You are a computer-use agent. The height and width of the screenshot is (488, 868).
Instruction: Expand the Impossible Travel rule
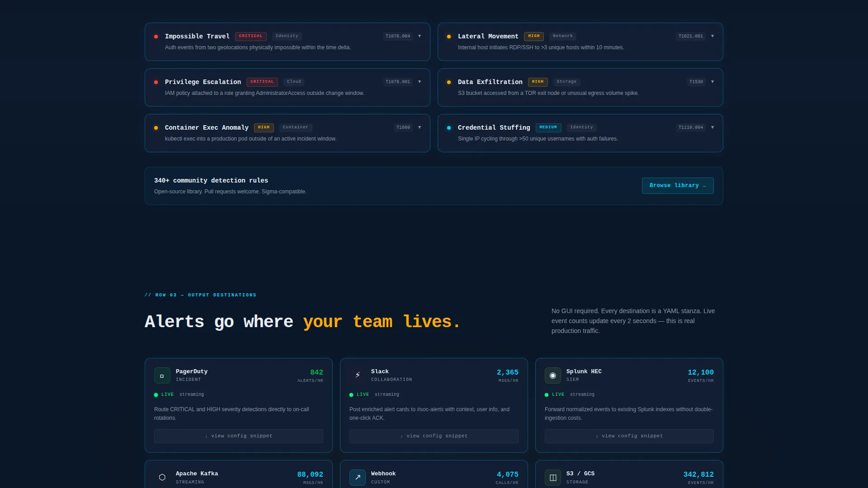click(420, 36)
